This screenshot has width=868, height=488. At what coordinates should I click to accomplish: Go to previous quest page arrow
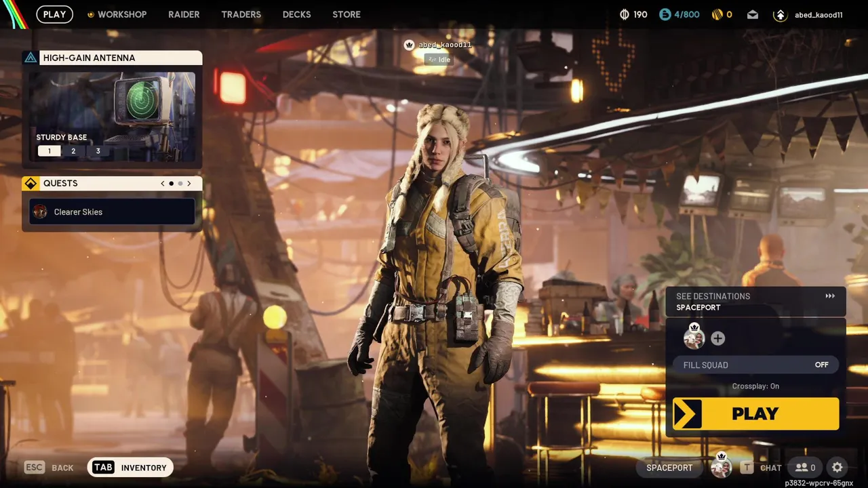[163, 184]
